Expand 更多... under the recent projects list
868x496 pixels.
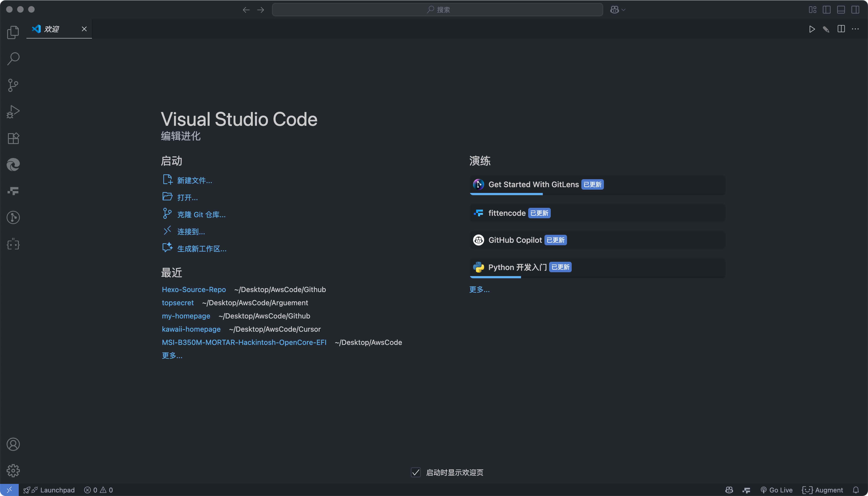(x=172, y=356)
